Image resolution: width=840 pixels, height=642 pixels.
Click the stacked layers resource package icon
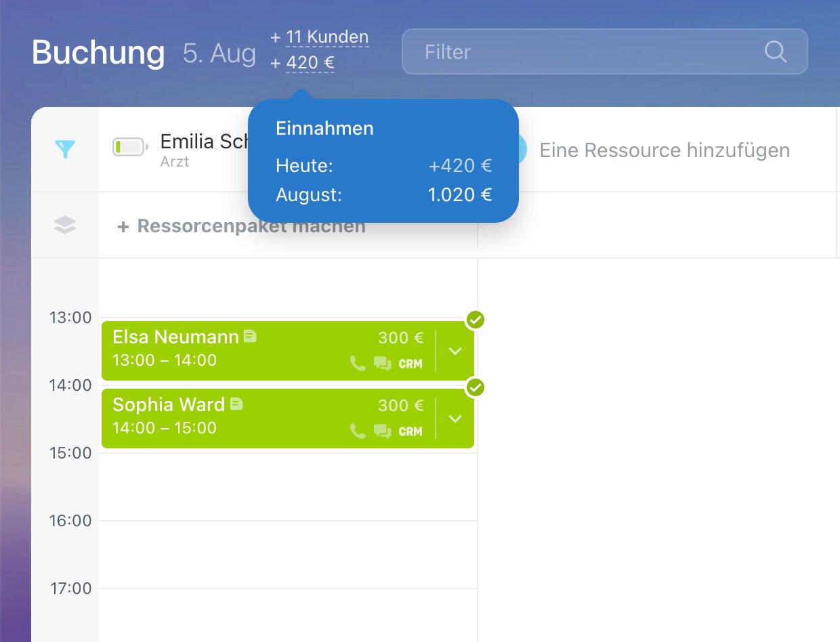point(65,226)
